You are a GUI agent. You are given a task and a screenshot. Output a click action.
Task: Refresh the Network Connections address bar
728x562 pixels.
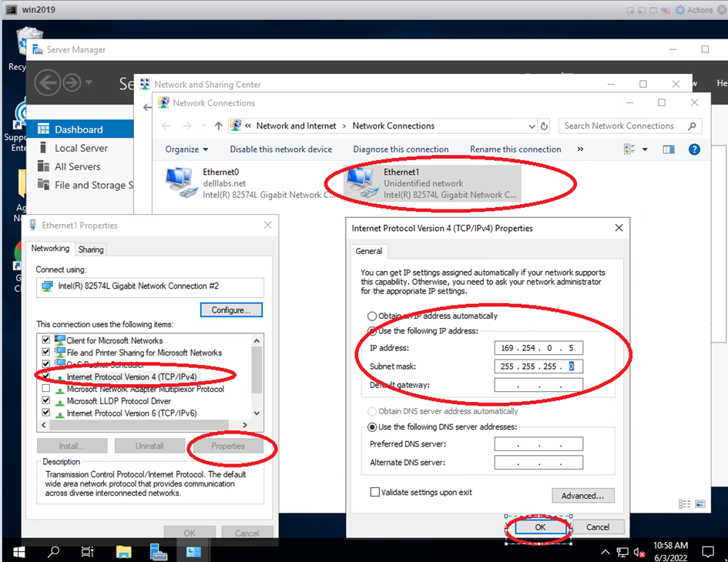coord(545,126)
